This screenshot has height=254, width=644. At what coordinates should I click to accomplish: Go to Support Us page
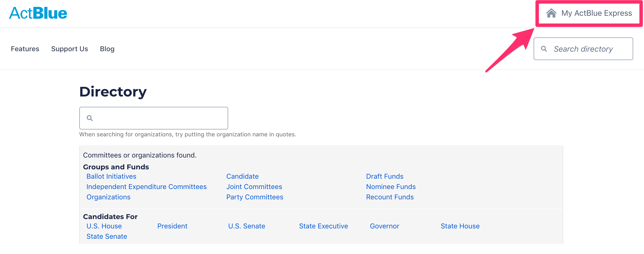pyautogui.click(x=69, y=49)
